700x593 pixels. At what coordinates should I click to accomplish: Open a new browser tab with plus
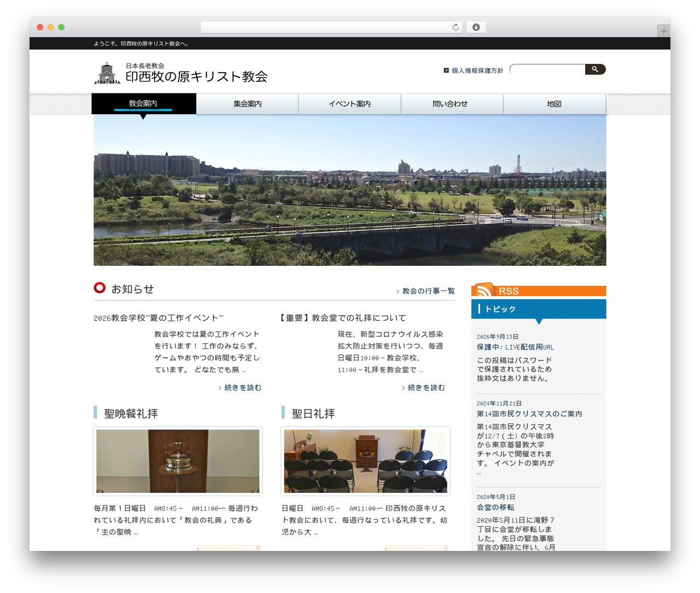pyautogui.click(x=663, y=31)
